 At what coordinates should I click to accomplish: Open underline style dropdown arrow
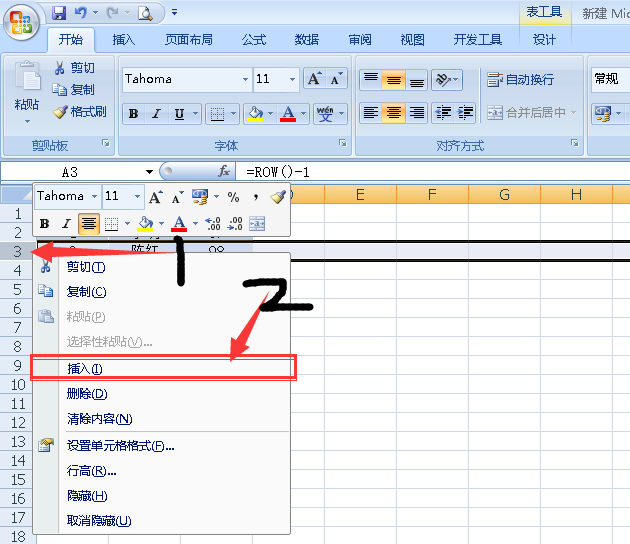[195, 114]
